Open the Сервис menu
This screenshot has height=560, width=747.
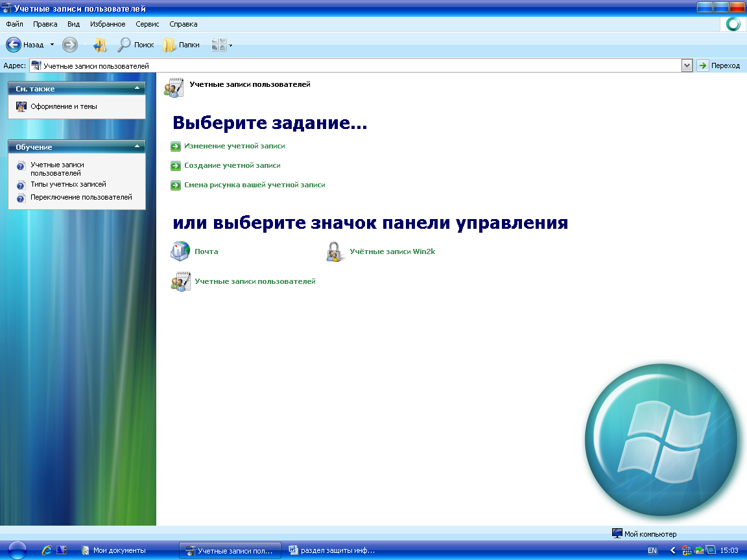147,24
